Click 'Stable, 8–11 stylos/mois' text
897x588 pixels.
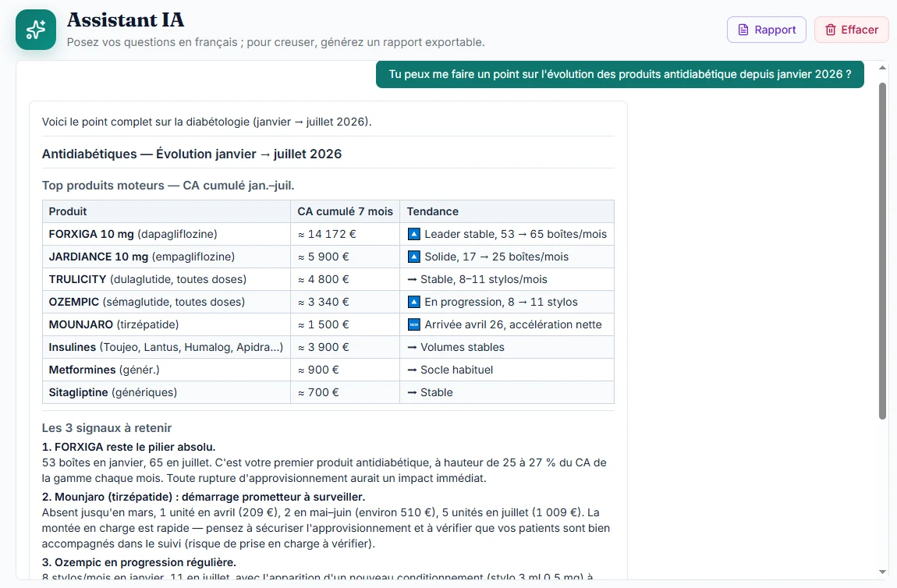pos(484,279)
